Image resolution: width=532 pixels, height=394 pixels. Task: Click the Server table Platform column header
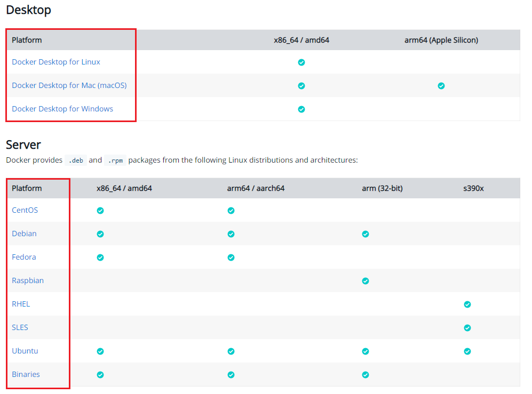click(x=27, y=188)
